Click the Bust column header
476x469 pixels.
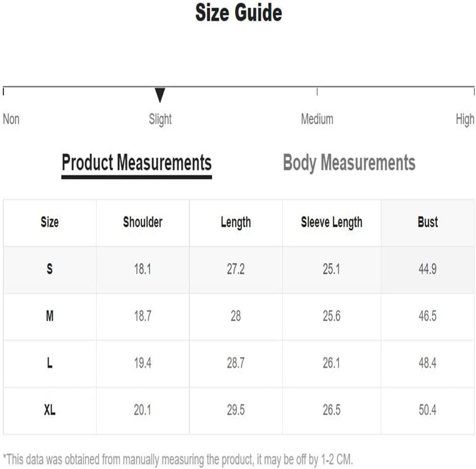point(427,222)
